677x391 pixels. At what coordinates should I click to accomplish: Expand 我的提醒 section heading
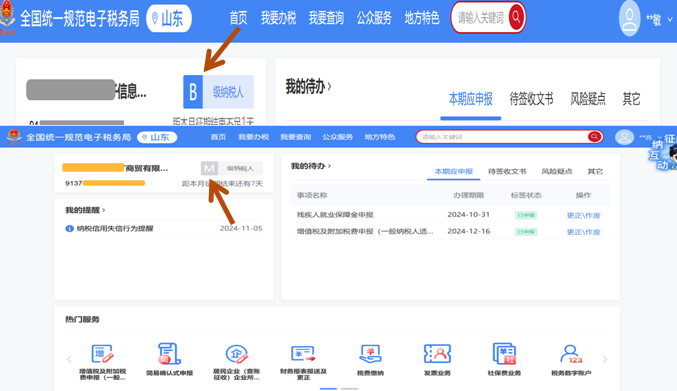[x=85, y=210]
